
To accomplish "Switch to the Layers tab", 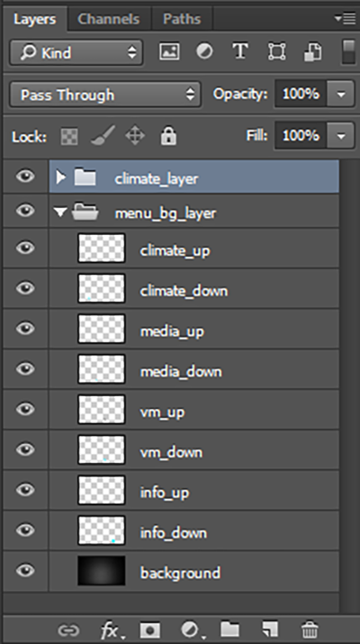I will (x=35, y=19).
